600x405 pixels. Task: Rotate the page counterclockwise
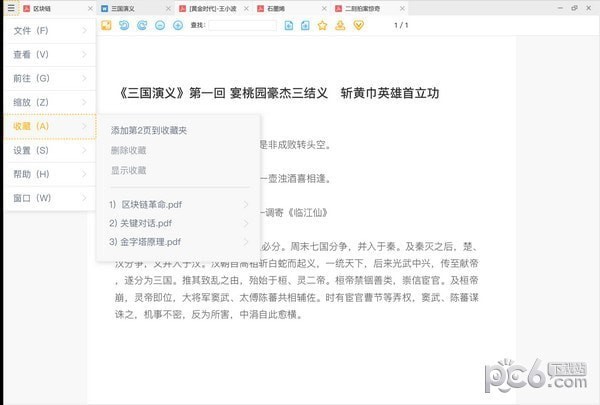tap(124, 25)
